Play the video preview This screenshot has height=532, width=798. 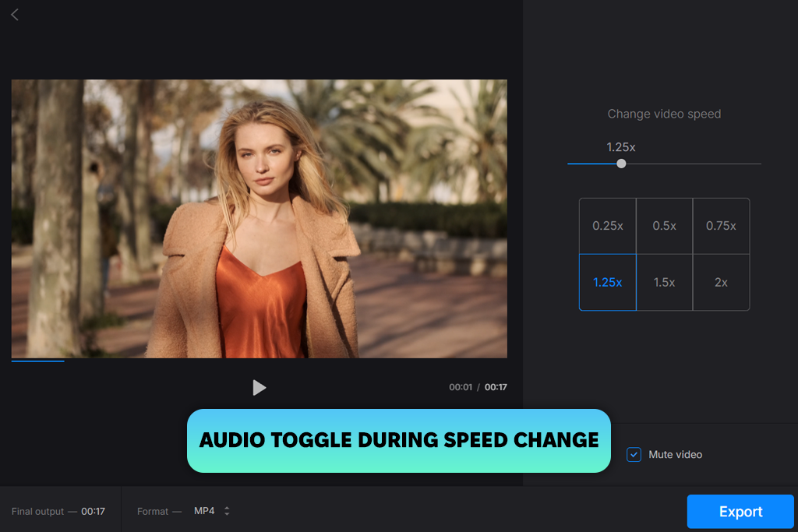coord(259,388)
